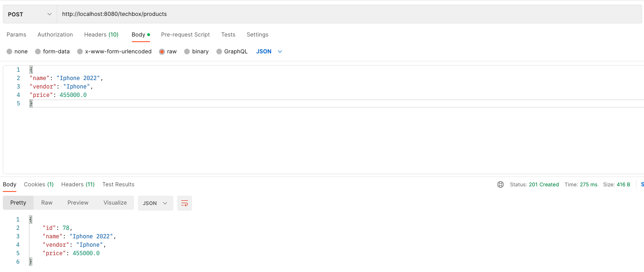This screenshot has width=644, height=272.
Task: Open the Settings tab
Action: coord(258,35)
